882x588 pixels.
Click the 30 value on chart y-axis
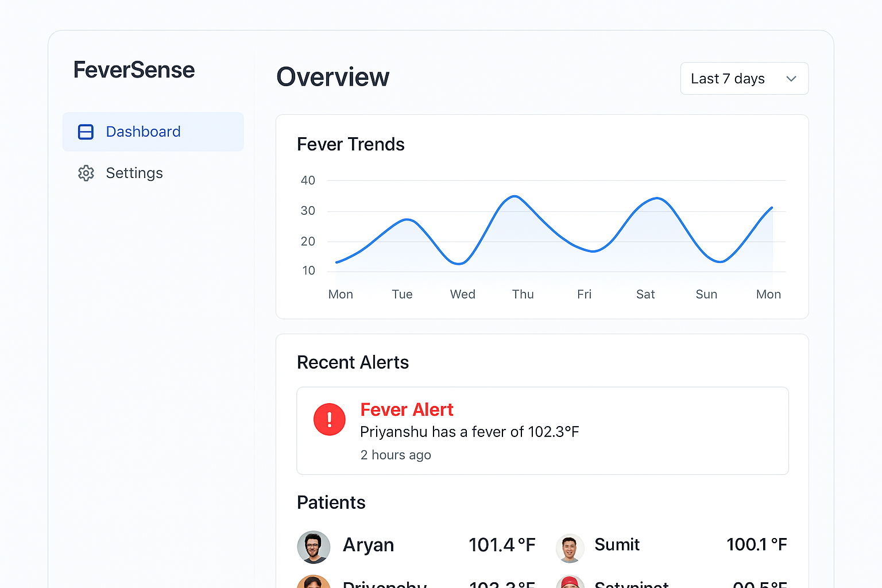pos(308,211)
